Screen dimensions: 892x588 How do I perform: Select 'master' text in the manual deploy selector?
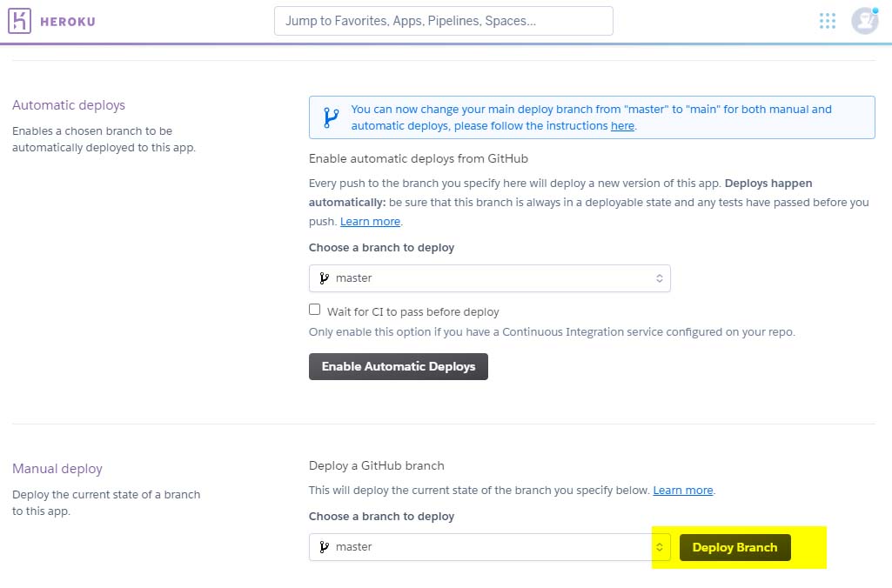point(352,546)
